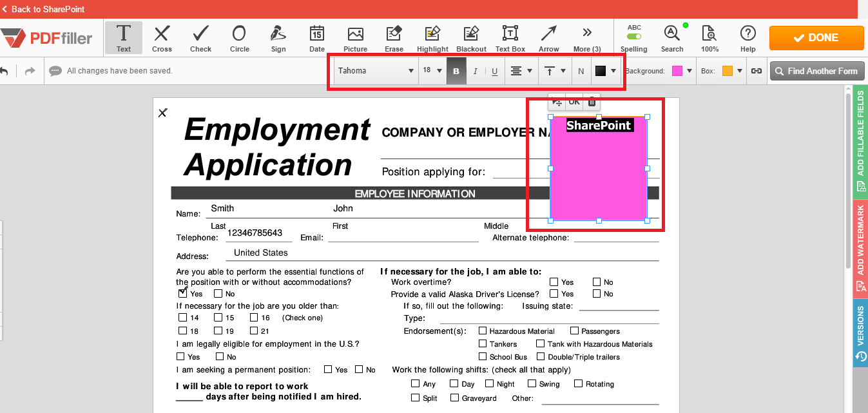The image size is (868, 413).
Task: Check the School Bus endorsement
Action: pyautogui.click(x=482, y=356)
